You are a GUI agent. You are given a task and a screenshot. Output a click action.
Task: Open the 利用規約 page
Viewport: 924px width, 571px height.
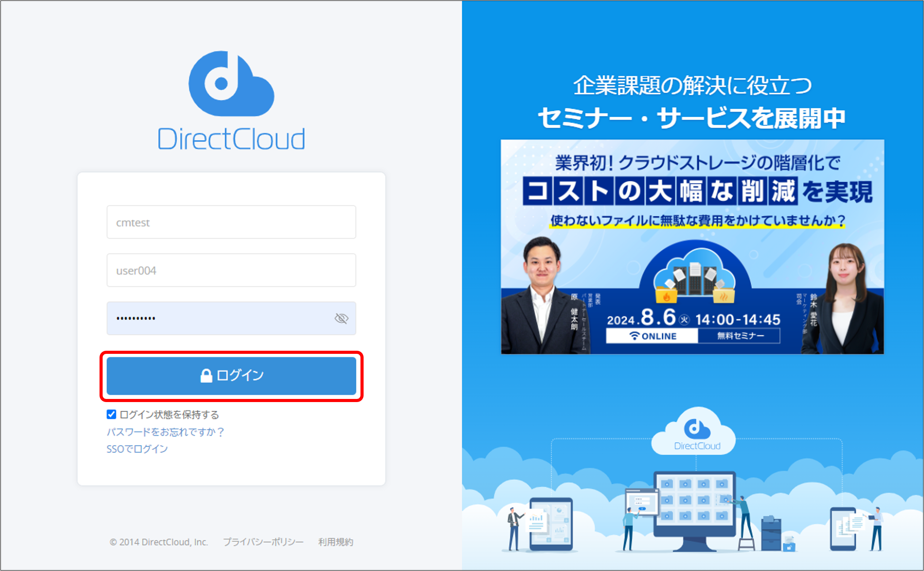(335, 541)
